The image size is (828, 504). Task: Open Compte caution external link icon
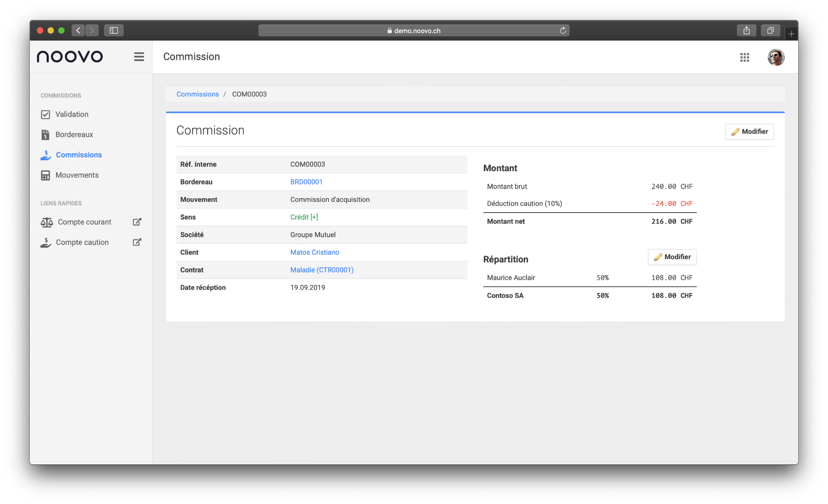pyautogui.click(x=137, y=242)
